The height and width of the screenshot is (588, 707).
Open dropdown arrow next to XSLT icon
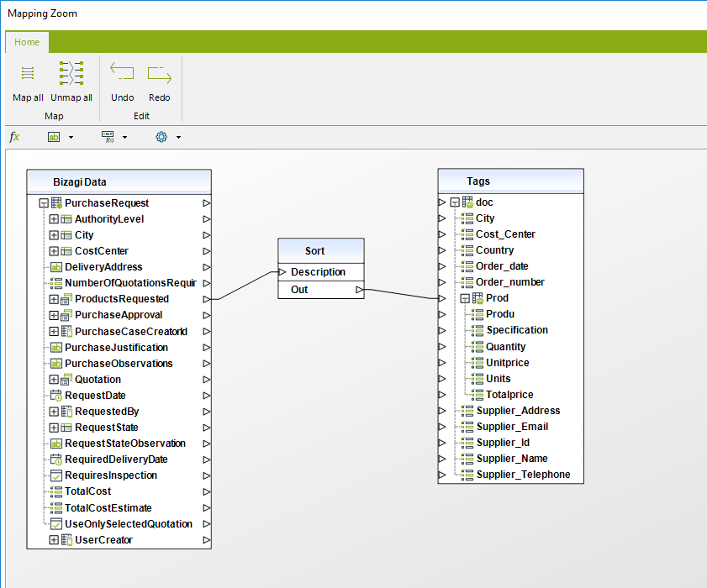point(125,138)
